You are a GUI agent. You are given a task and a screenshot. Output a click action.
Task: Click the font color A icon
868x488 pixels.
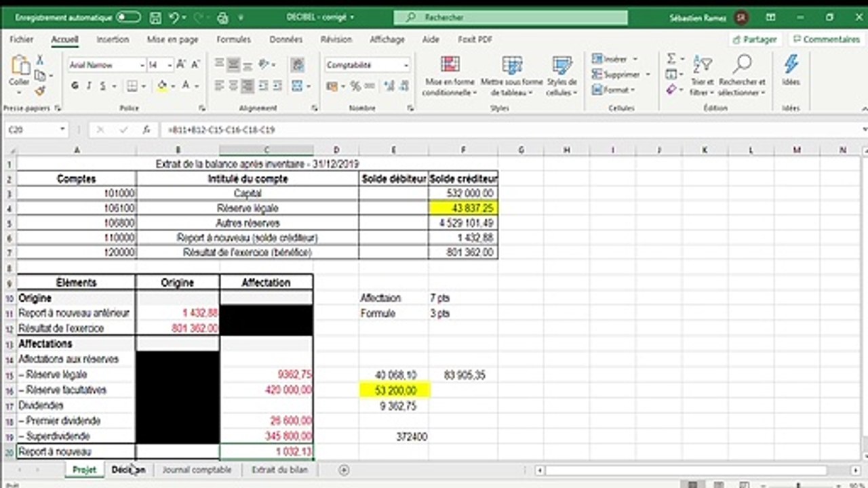pos(186,86)
